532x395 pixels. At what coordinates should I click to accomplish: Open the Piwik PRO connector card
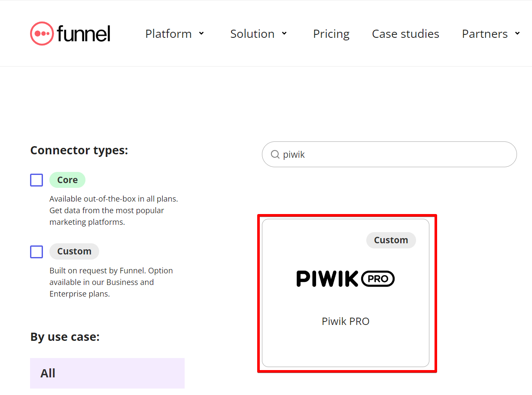pyautogui.click(x=346, y=294)
